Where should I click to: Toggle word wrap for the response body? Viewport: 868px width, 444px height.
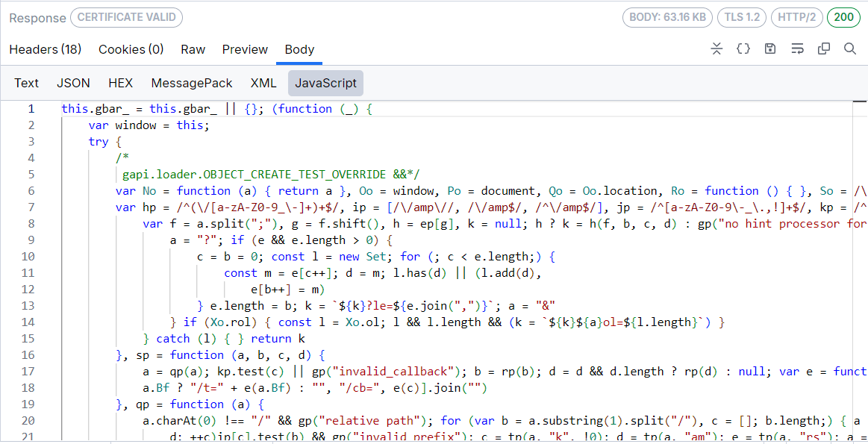tap(797, 49)
